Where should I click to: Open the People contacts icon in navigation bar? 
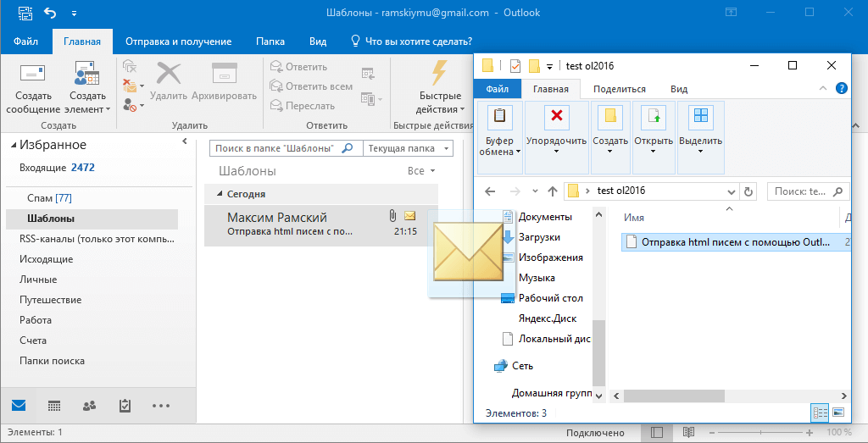(x=89, y=406)
